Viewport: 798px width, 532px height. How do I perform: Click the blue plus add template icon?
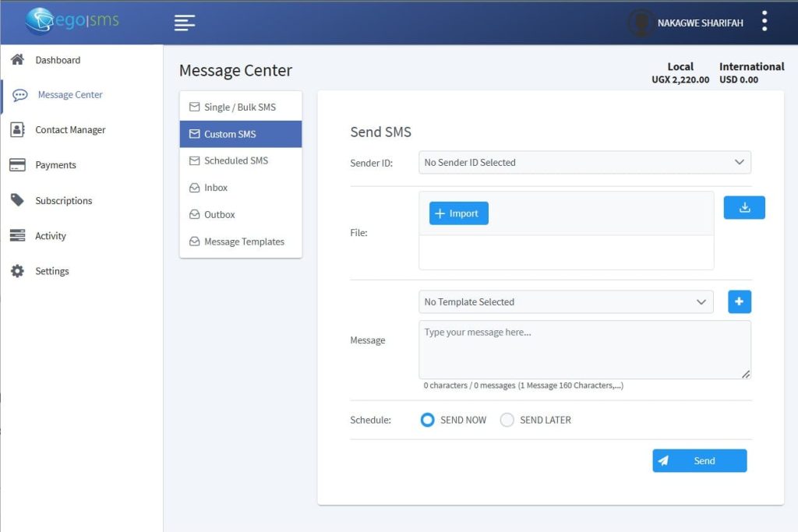(x=740, y=301)
